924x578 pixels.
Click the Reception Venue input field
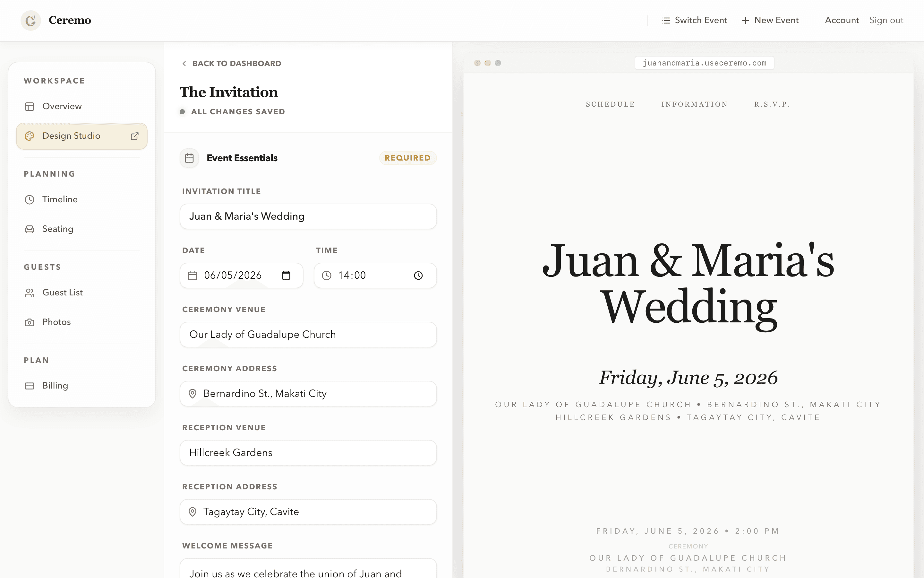click(308, 453)
